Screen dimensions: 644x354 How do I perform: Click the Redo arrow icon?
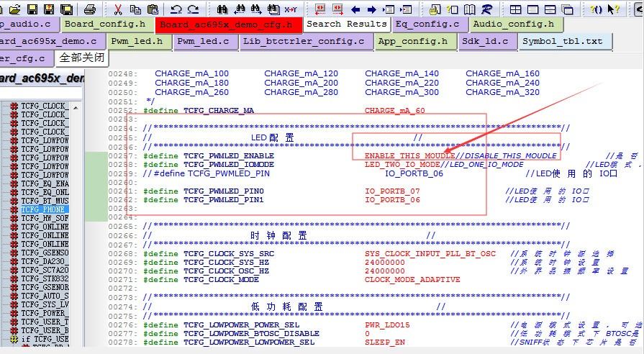pyautogui.click(x=193, y=9)
